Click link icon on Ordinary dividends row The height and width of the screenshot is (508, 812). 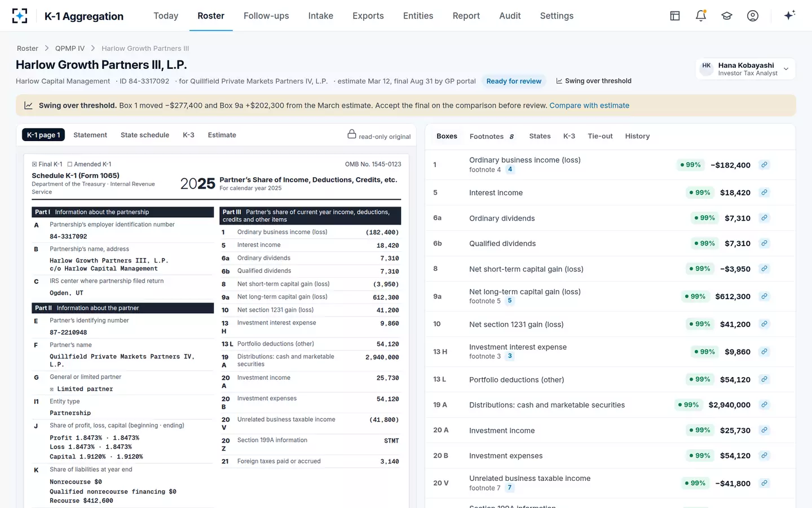(764, 218)
